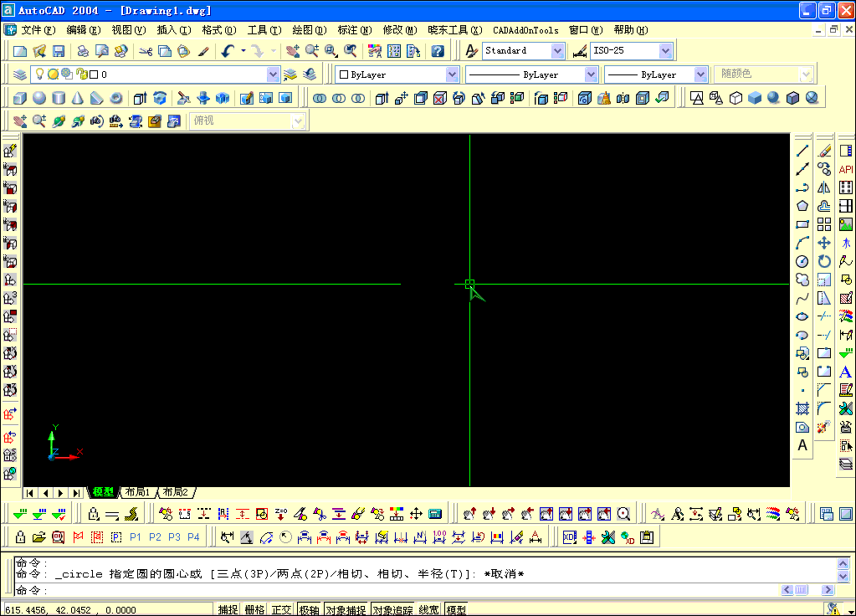Expand the layer list dropdown
This screenshot has height=616, width=856.
coord(272,74)
